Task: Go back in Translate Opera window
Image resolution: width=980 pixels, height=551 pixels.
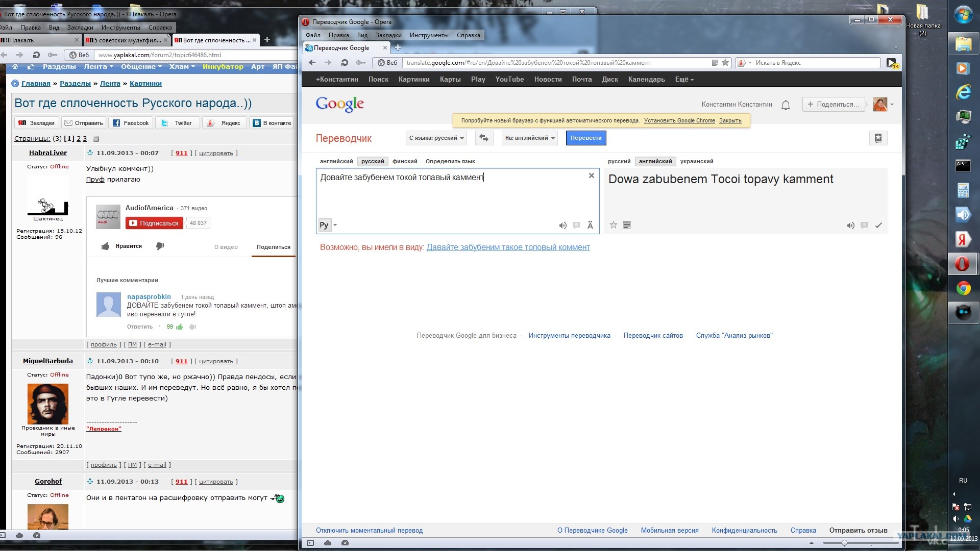Action: click(x=312, y=63)
